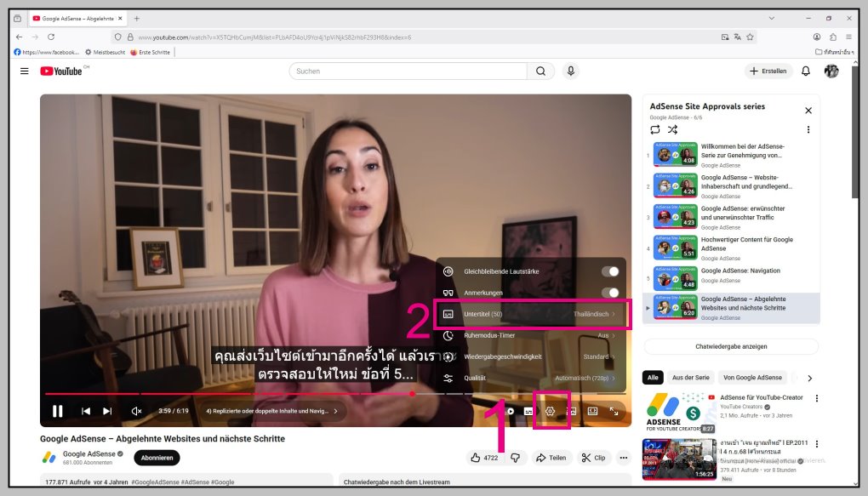Toggle Gleichbleibende Lautstärke switch

610,271
